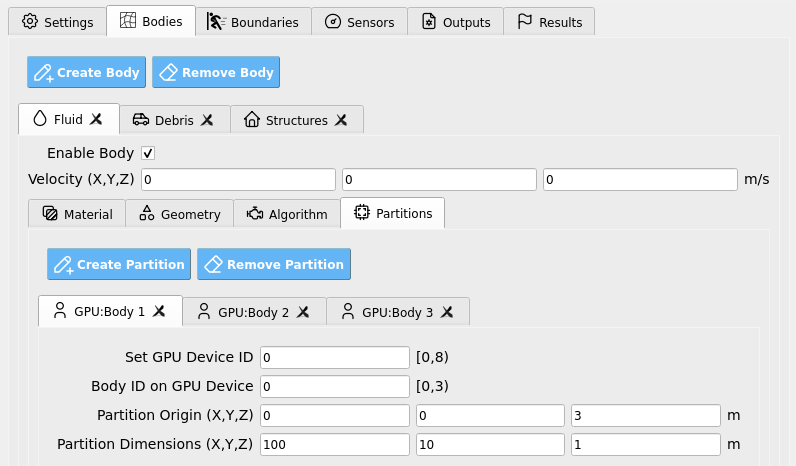Click the Algorithm engine icon
This screenshot has height=466, width=796.
pos(255,214)
